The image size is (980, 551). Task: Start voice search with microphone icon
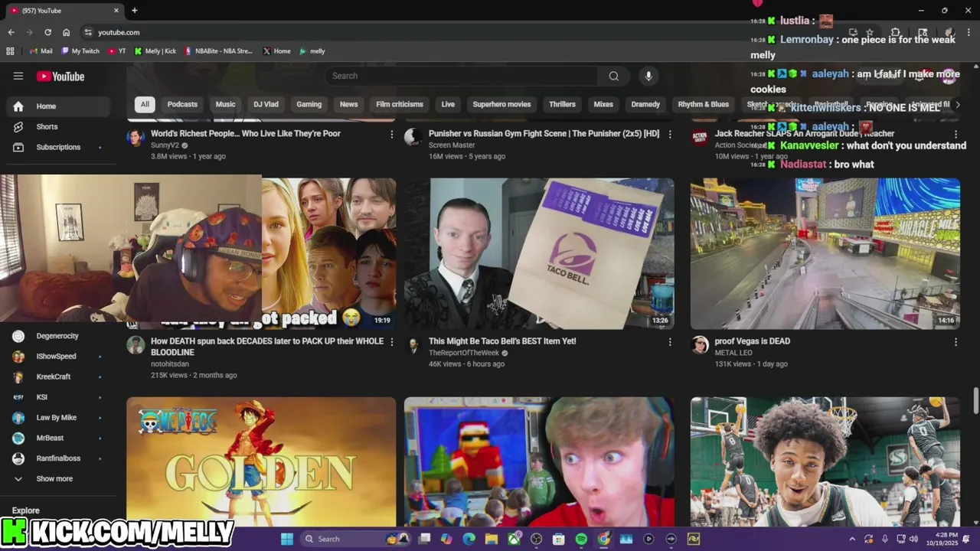(x=648, y=76)
